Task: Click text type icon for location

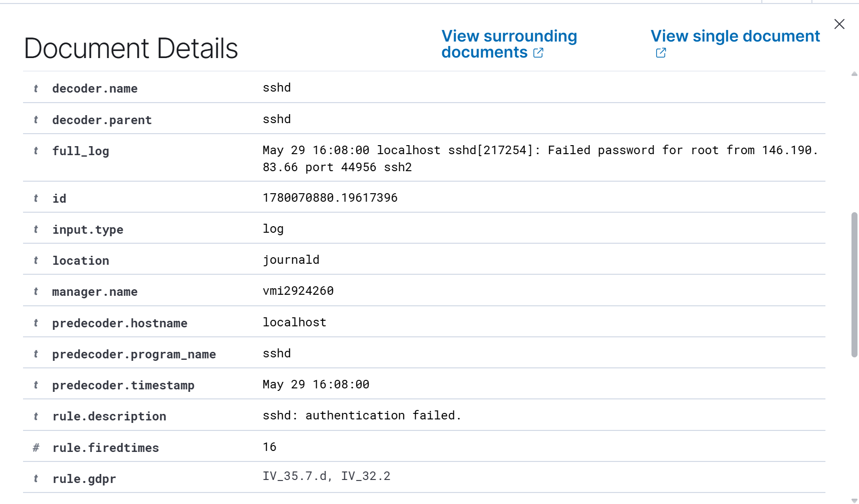Action: pyautogui.click(x=36, y=260)
